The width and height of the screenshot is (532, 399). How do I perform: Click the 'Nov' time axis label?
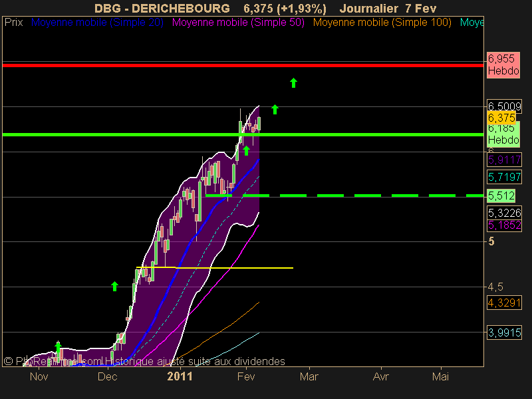click(39, 376)
